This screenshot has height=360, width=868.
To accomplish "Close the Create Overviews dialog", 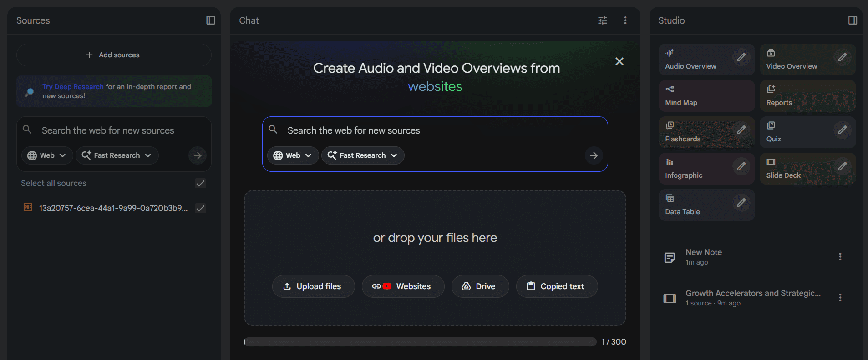I will 619,61.
